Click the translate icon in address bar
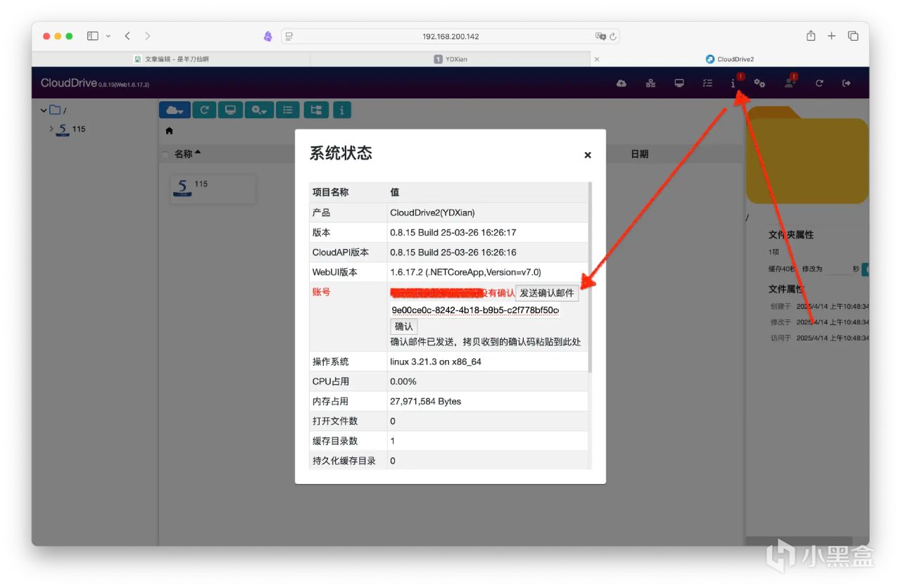 tap(600, 36)
